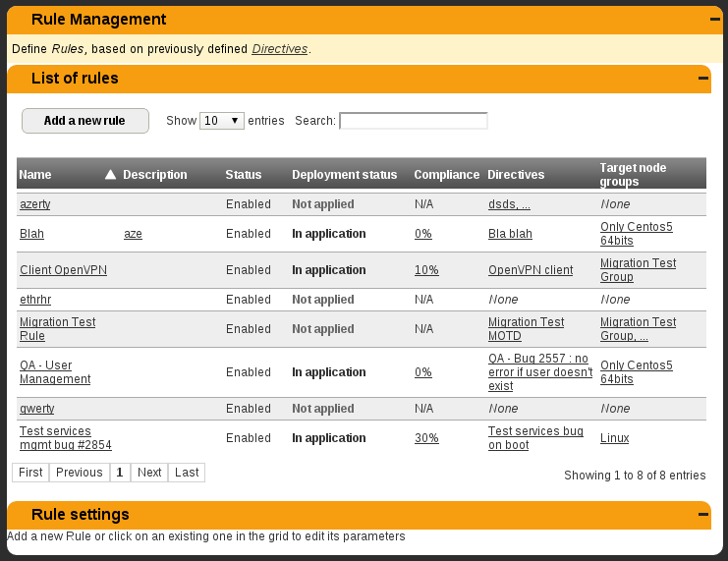Viewport: 728px width, 561px height.
Task: Select page 1 in pagination
Action: tap(120, 473)
